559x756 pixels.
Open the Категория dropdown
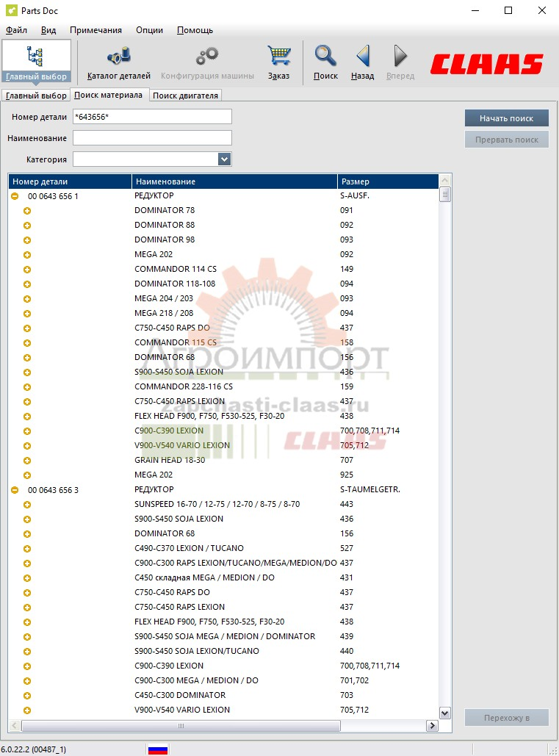[224, 159]
